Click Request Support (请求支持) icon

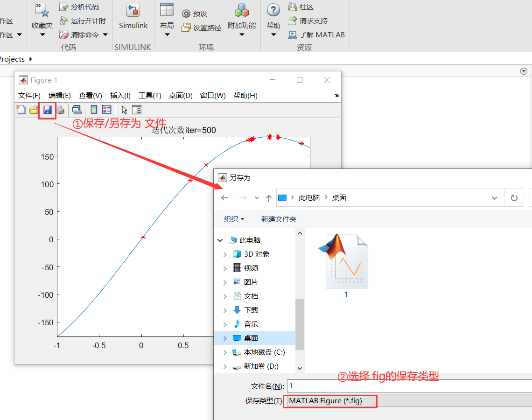[x=293, y=21]
